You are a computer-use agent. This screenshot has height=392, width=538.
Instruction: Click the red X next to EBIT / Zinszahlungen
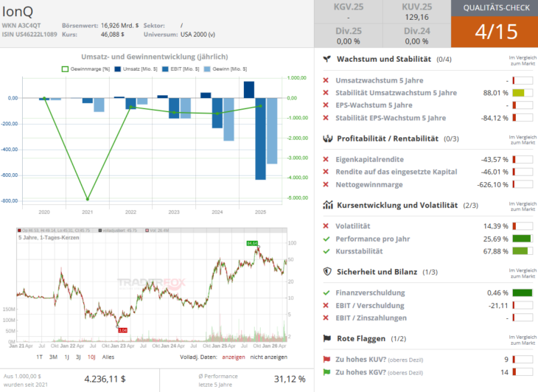coord(326,318)
